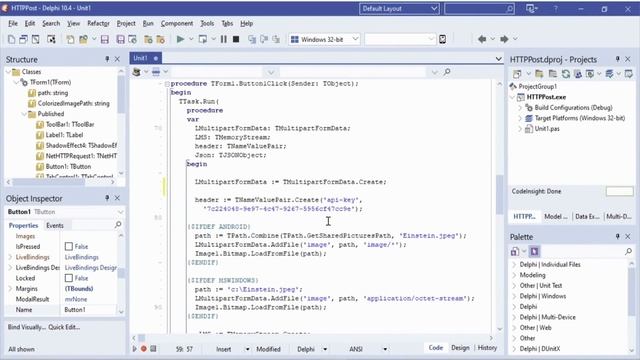640x360 pixels.
Task: Click the editor vertical scrollbar thumb
Action: [500, 195]
